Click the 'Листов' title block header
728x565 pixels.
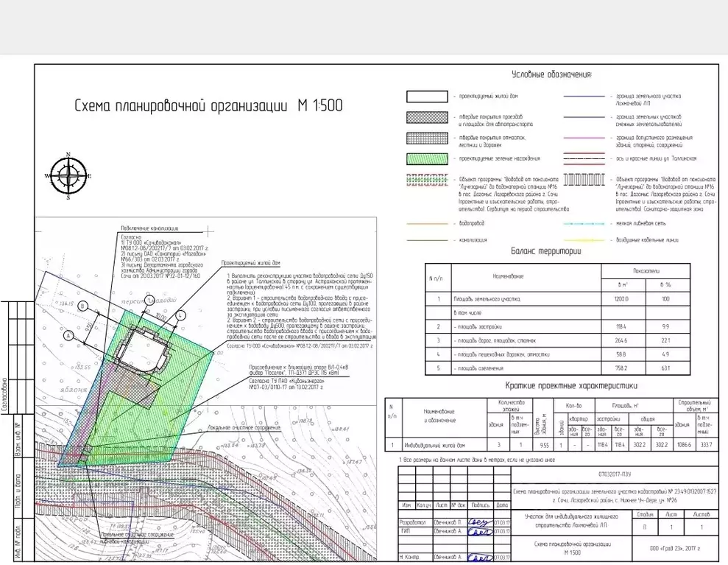701,514
